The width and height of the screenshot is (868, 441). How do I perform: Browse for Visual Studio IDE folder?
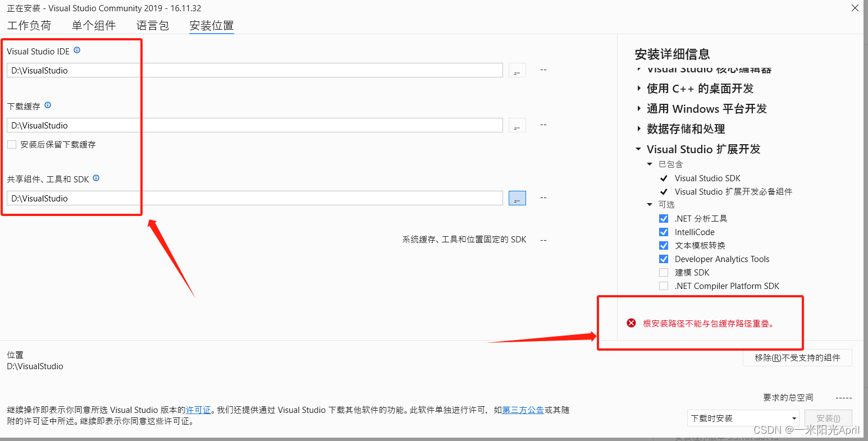[517, 70]
